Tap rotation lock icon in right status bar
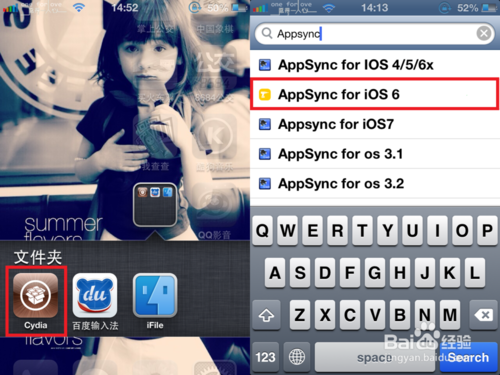Viewport: 500px width, 375px height. point(445,8)
